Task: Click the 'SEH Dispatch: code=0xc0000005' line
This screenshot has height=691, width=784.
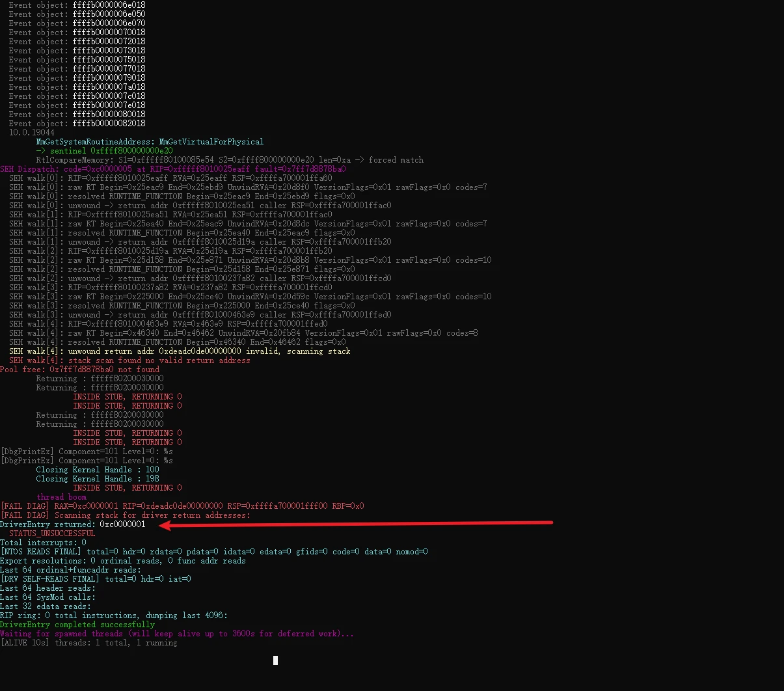Action: (x=173, y=169)
